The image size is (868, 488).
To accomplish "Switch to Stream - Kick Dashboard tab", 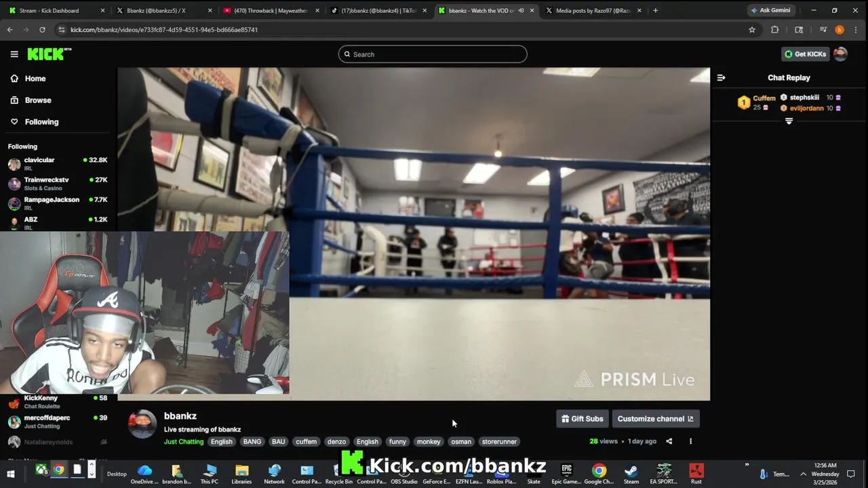I will coord(56,11).
